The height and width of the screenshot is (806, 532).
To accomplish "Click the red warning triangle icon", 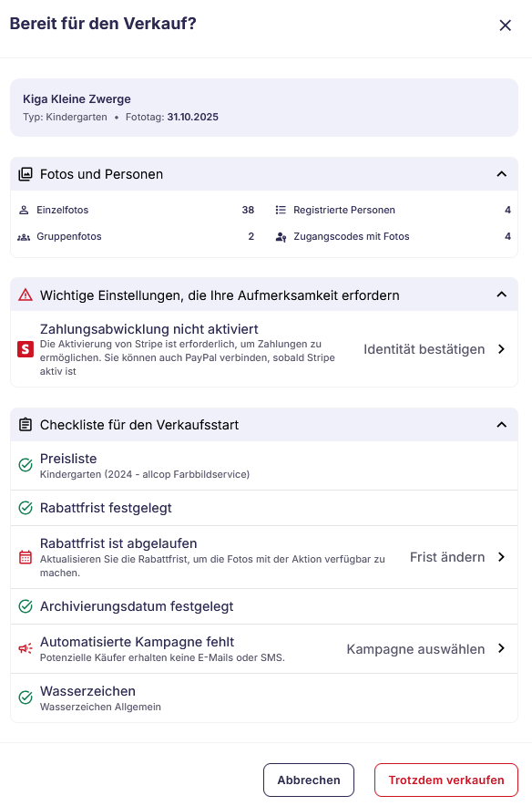I will pyautogui.click(x=24, y=294).
